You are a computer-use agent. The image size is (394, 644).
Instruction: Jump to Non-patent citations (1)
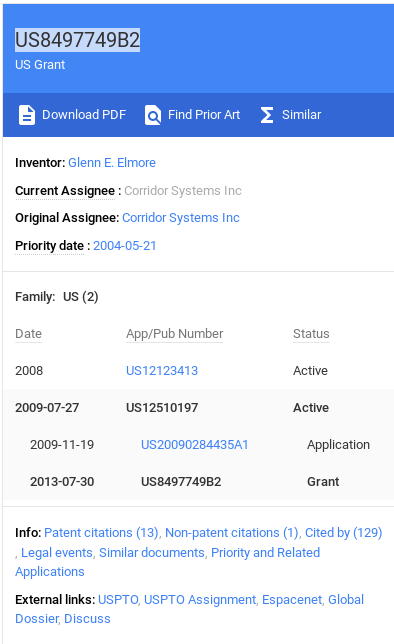232,533
